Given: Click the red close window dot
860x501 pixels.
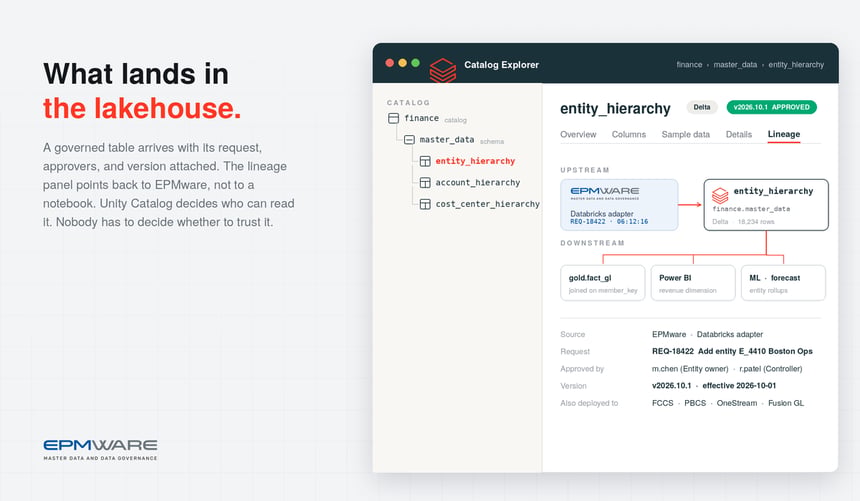Looking at the screenshot, I should click(389, 63).
